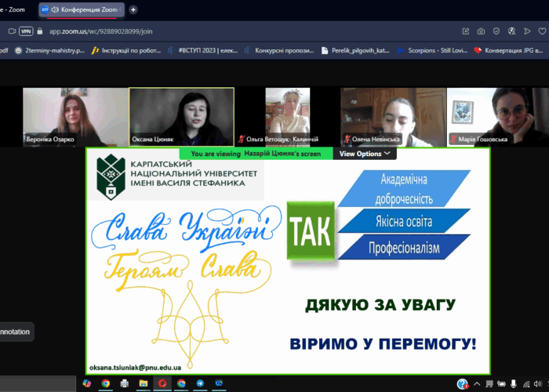
Task: Select Оксана Цюняк video thumbnail
Action: 181,116
